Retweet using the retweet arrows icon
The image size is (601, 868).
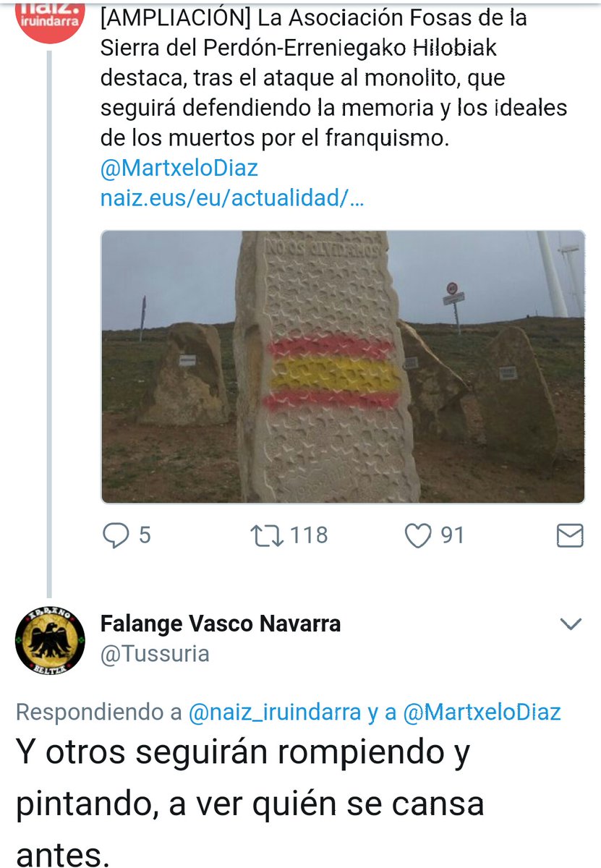tap(266, 535)
